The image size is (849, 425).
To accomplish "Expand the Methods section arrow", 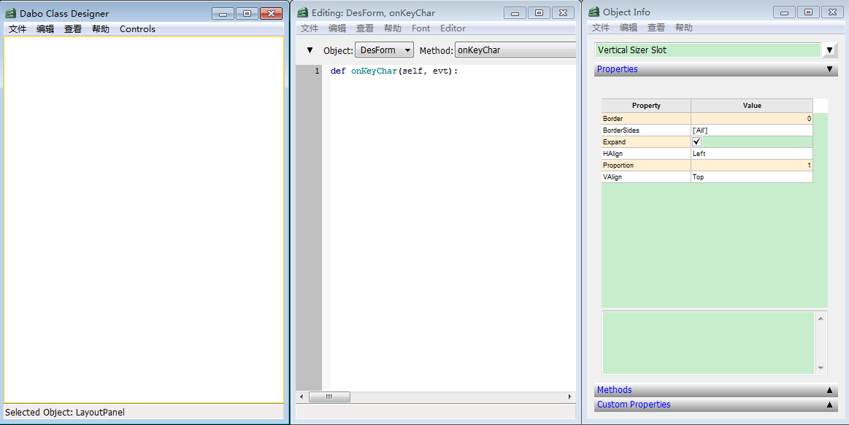I will pyautogui.click(x=829, y=390).
